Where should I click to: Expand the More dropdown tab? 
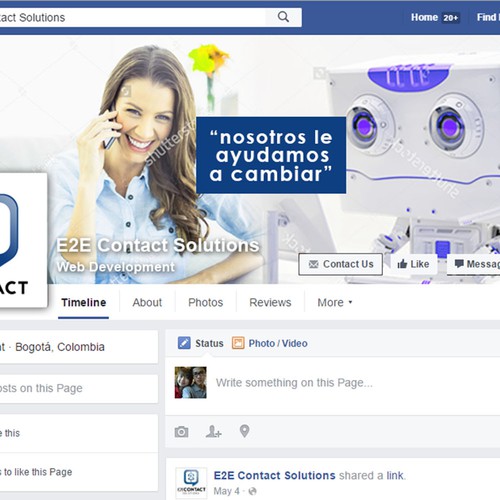335,302
